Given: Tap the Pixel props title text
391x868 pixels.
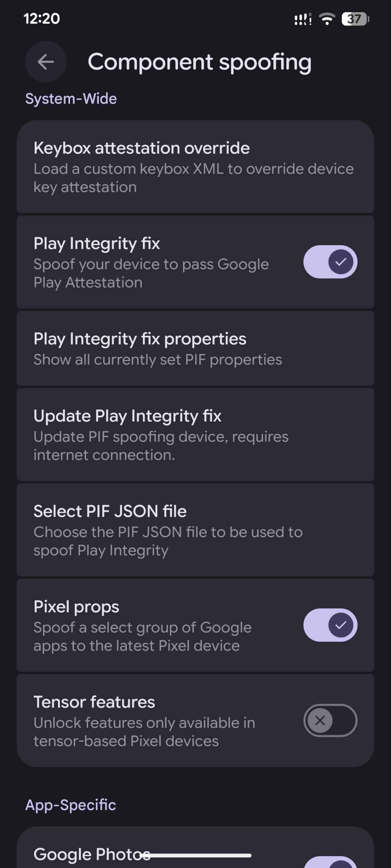Looking at the screenshot, I should tap(76, 607).
